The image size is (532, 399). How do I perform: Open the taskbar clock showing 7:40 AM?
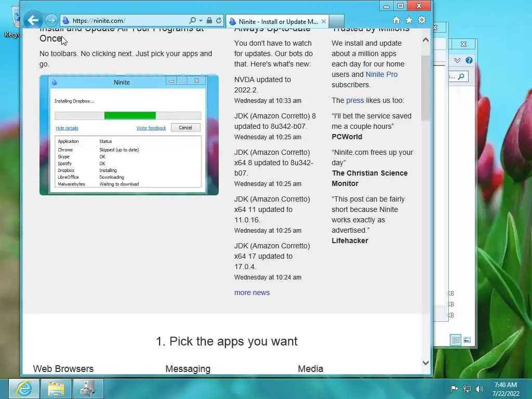pyautogui.click(x=506, y=389)
